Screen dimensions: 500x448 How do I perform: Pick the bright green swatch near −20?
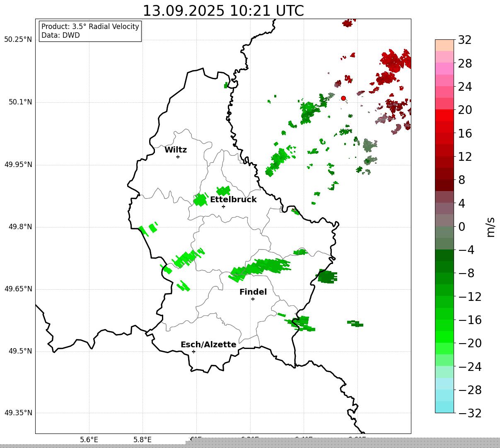[x=444, y=337]
